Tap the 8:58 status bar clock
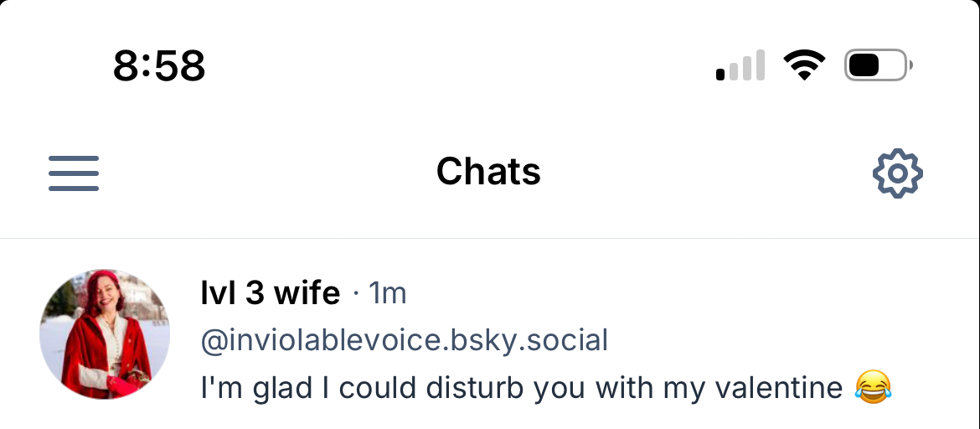The image size is (980, 429). point(159,66)
